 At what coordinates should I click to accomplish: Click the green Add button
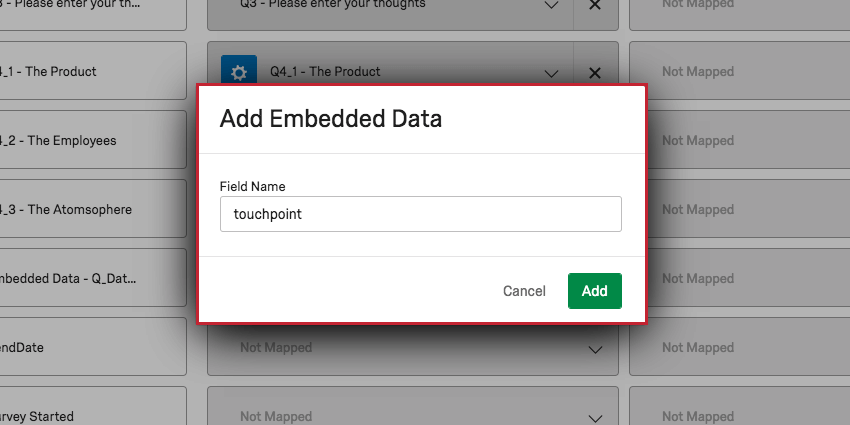pyautogui.click(x=594, y=291)
